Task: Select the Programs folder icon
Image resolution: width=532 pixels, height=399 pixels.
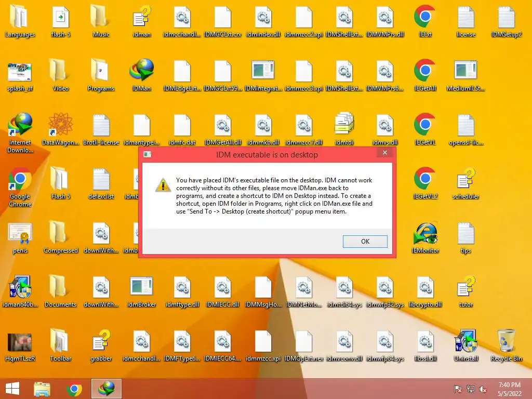Action: point(101,71)
